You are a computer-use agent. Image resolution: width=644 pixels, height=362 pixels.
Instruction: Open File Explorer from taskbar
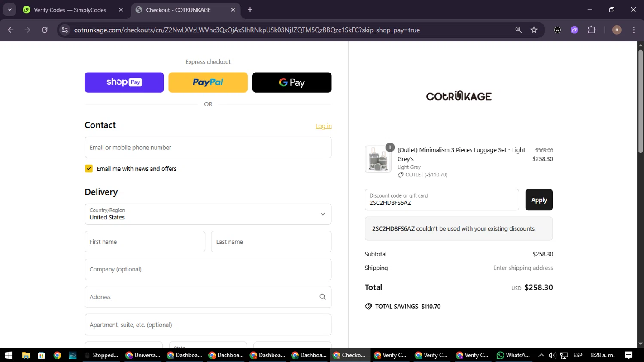(x=26, y=355)
